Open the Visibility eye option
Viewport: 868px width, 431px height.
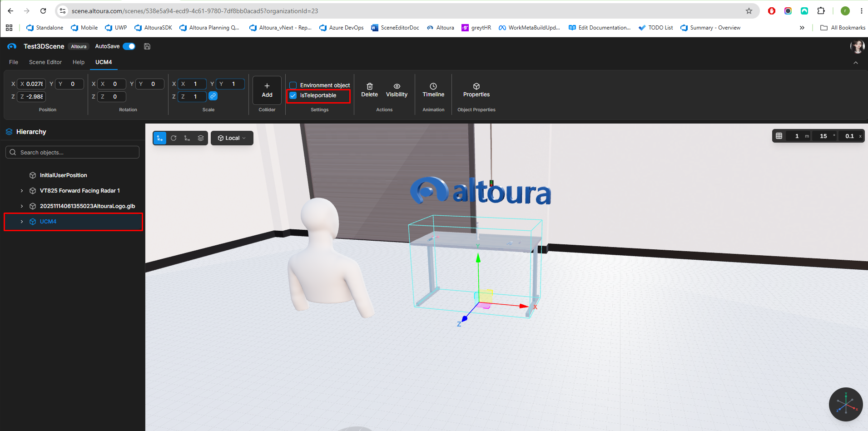(x=397, y=90)
